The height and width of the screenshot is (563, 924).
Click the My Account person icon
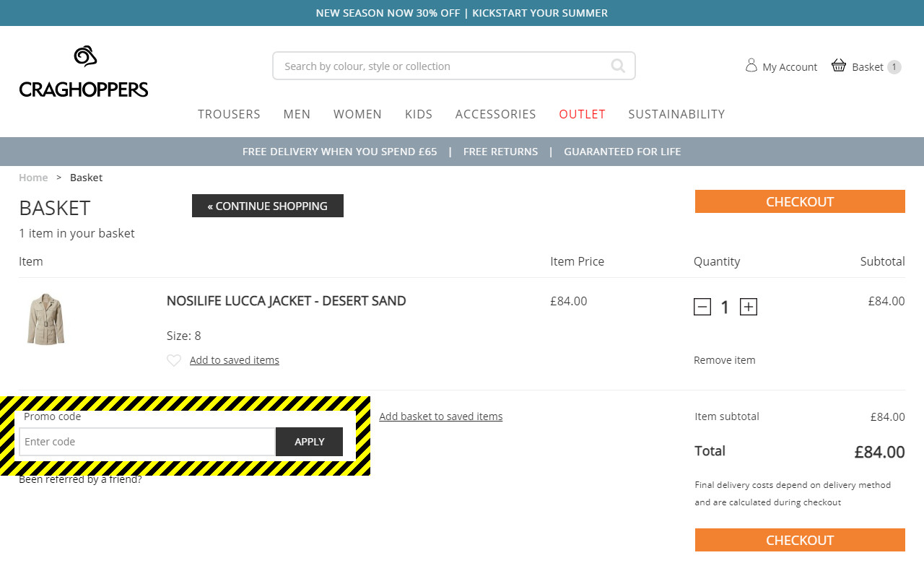(751, 66)
